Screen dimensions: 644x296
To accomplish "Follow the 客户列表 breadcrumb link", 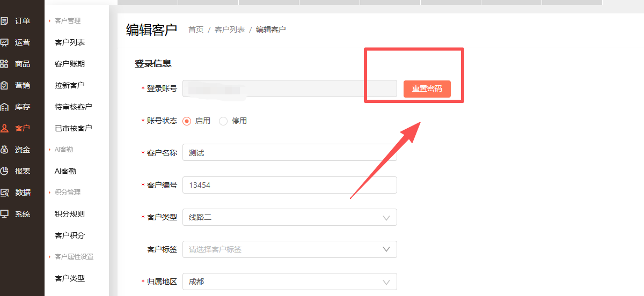I will click(x=230, y=29).
